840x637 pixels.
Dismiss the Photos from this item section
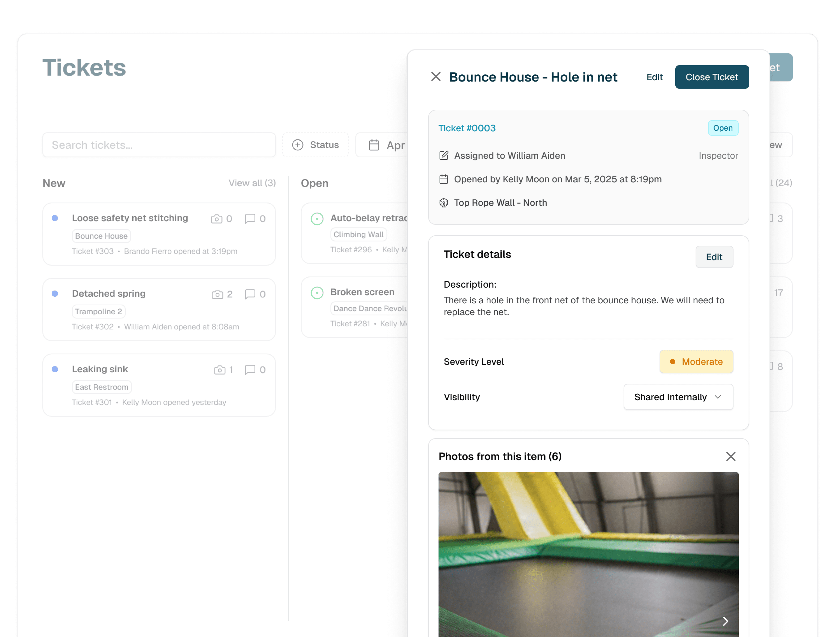coord(730,456)
